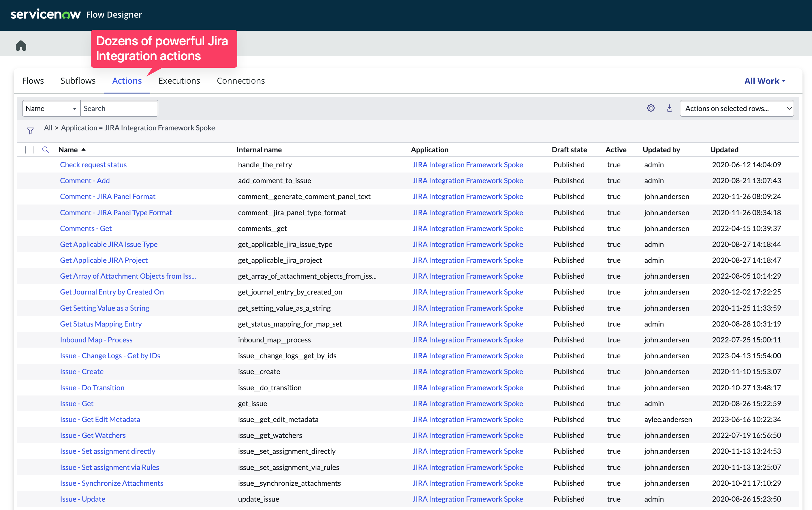Image resolution: width=812 pixels, height=510 pixels.
Task: Open the Issue - Create action
Action: click(x=82, y=371)
